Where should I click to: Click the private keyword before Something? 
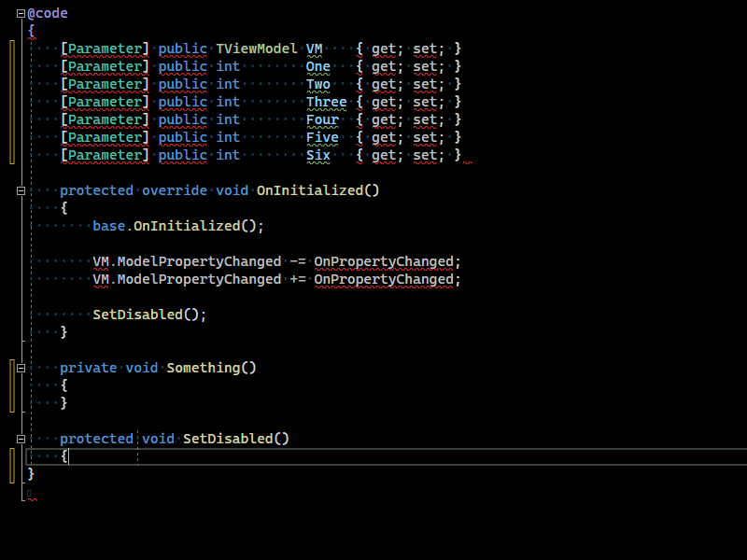(x=88, y=368)
